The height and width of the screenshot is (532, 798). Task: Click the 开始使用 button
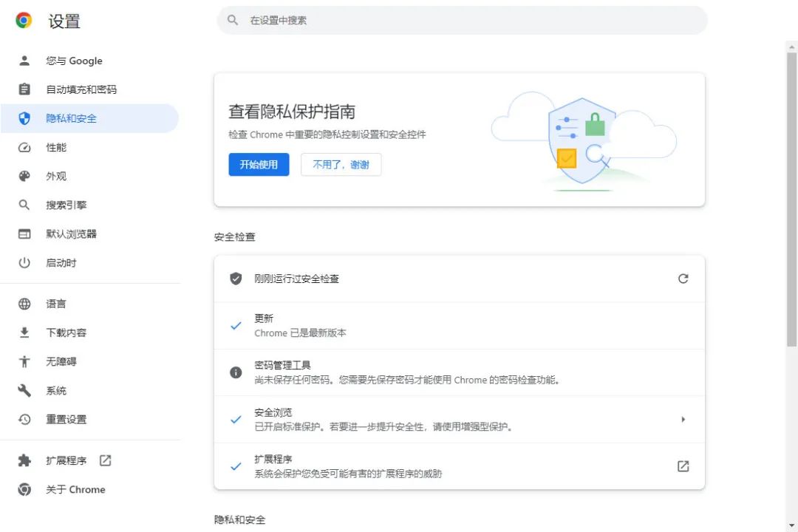pyautogui.click(x=259, y=165)
